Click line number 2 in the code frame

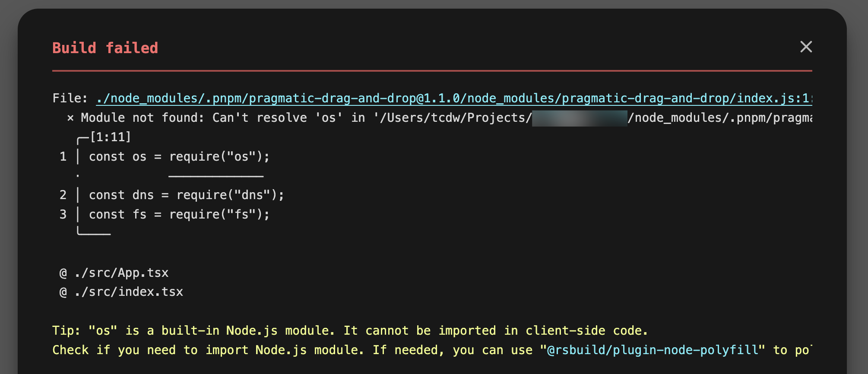pyautogui.click(x=63, y=195)
